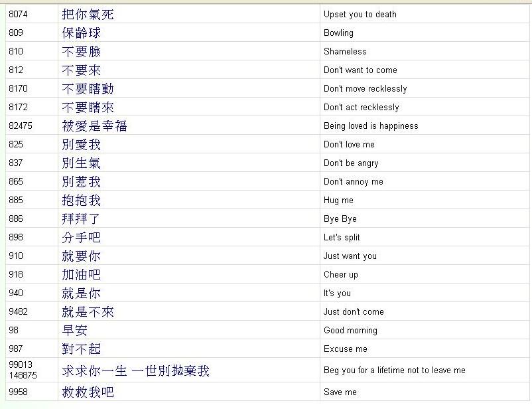Screen dimensions: 532x409
Task: Select the Chinese text '拜拜了'
Action: click(81, 218)
